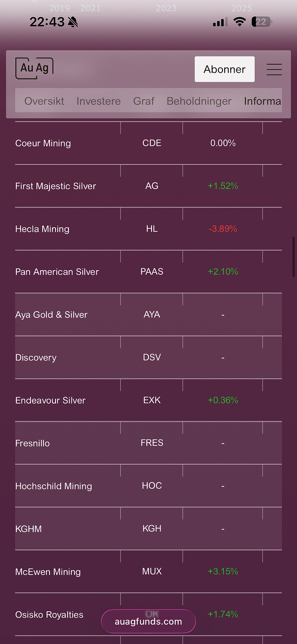The width and height of the screenshot is (297, 644).
Task: Tap the Hecla Mining -3.89% value
Action: [223, 229]
